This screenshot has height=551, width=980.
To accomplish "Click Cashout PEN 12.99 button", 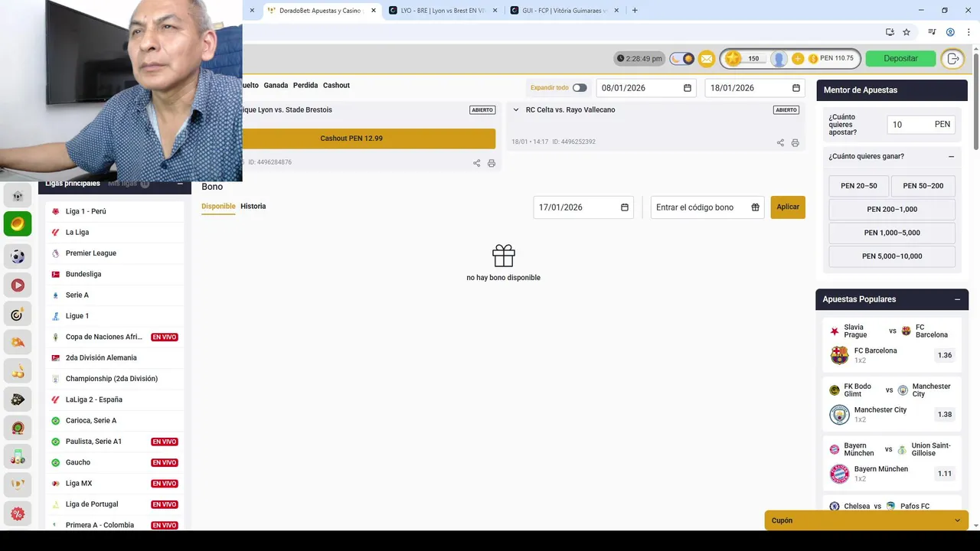I will pos(351,139).
